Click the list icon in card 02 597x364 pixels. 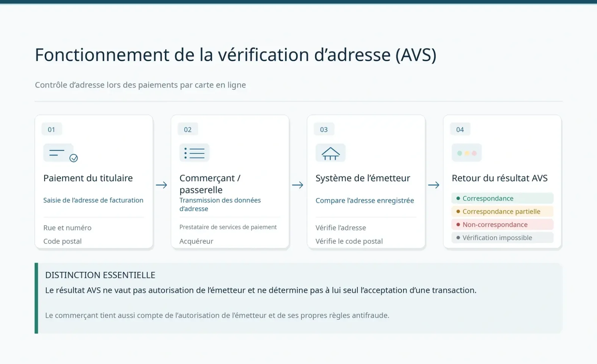pyautogui.click(x=194, y=153)
